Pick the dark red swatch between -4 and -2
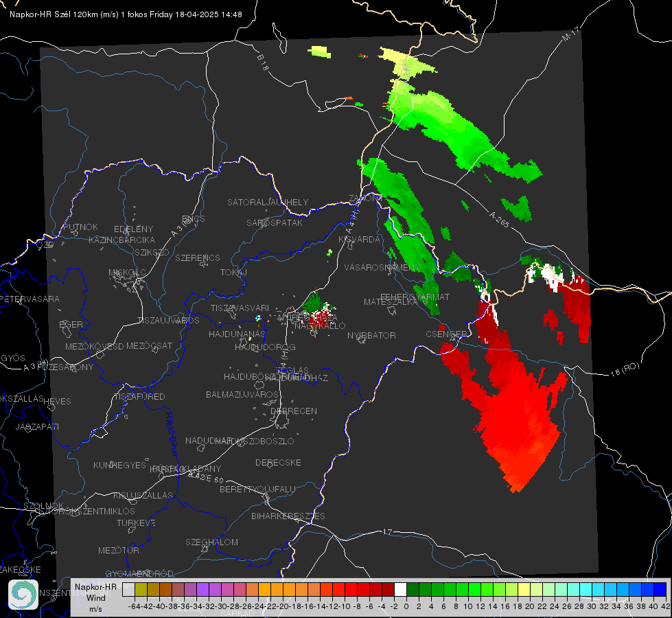 pyautogui.click(x=388, y=590)
